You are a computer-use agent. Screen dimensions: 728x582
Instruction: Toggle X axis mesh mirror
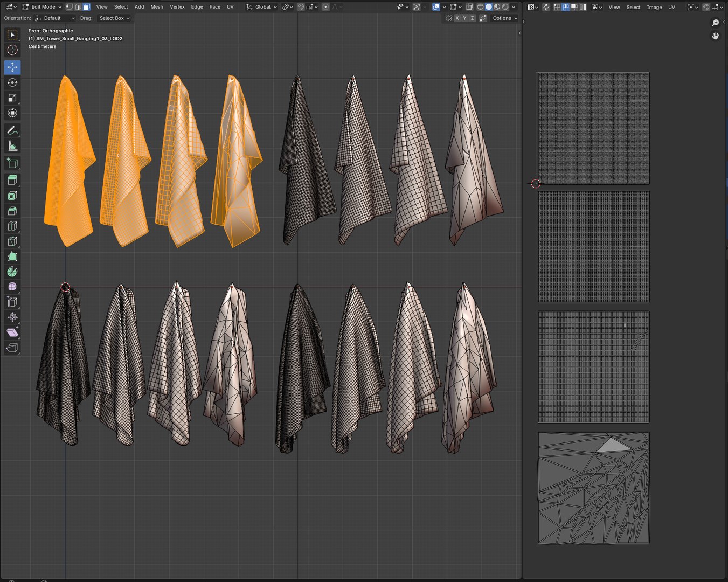457,18
